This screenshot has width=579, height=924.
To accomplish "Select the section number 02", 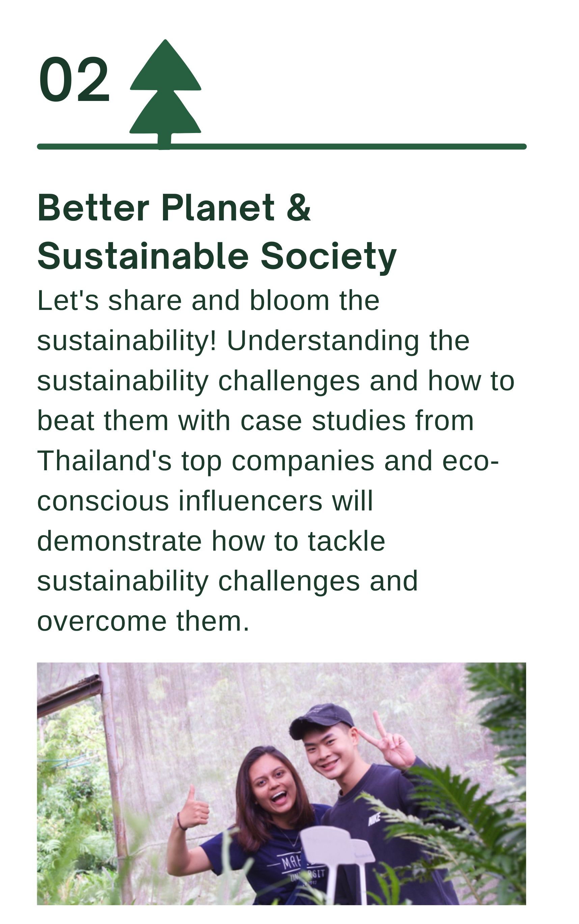I will pos(74,80).
